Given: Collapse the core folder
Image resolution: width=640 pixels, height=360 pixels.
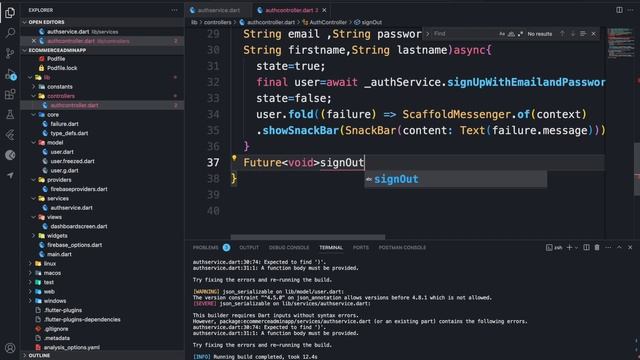Looking at the screenshot, I should pyautogui.click(x=34, y=115).
